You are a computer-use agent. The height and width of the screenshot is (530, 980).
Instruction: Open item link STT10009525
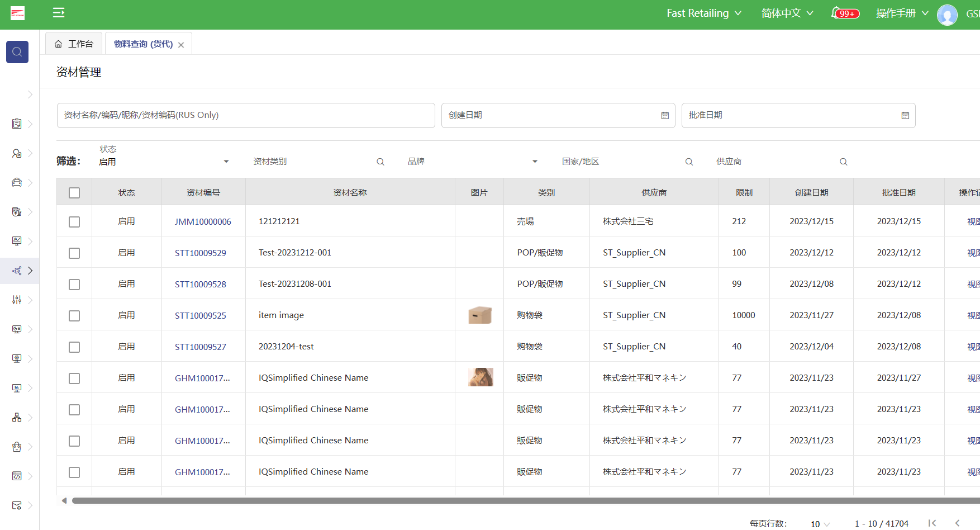tap(201, 316)
